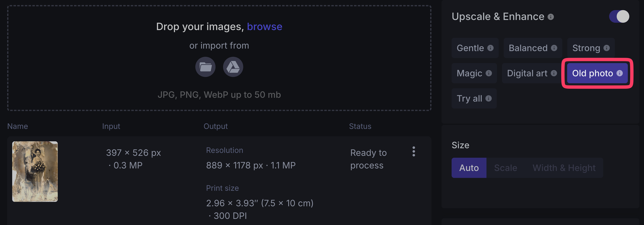Click the info icon on the Gentle option
The width and height of the screenshot is (644, 225).
click(x=490, y=48)
